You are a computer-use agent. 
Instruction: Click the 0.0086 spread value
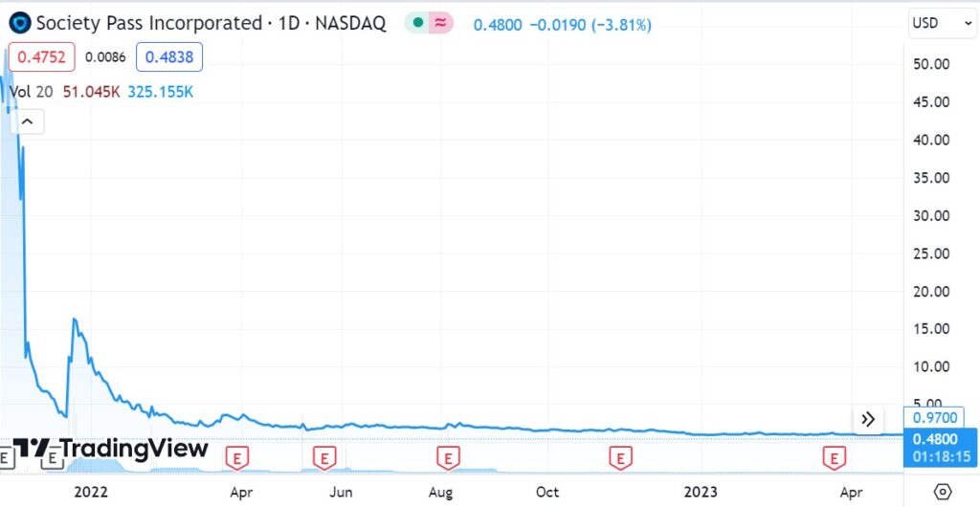coord(105,57)
